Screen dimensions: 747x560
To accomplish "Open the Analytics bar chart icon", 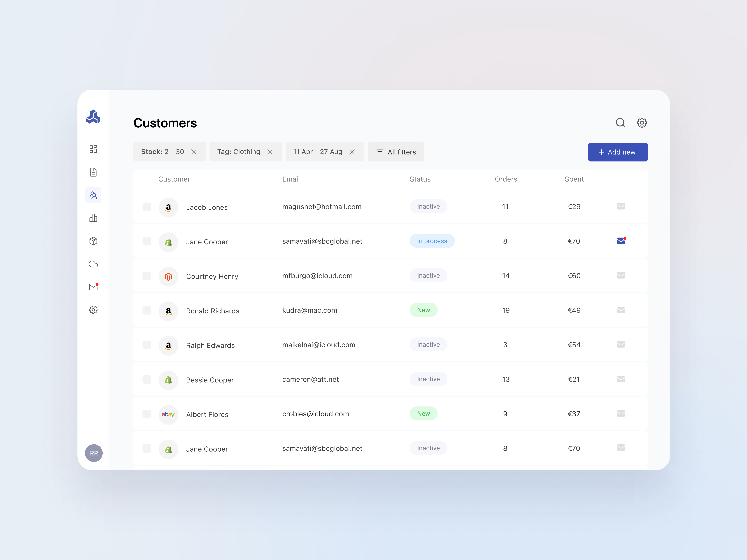I will pos(93,218).
